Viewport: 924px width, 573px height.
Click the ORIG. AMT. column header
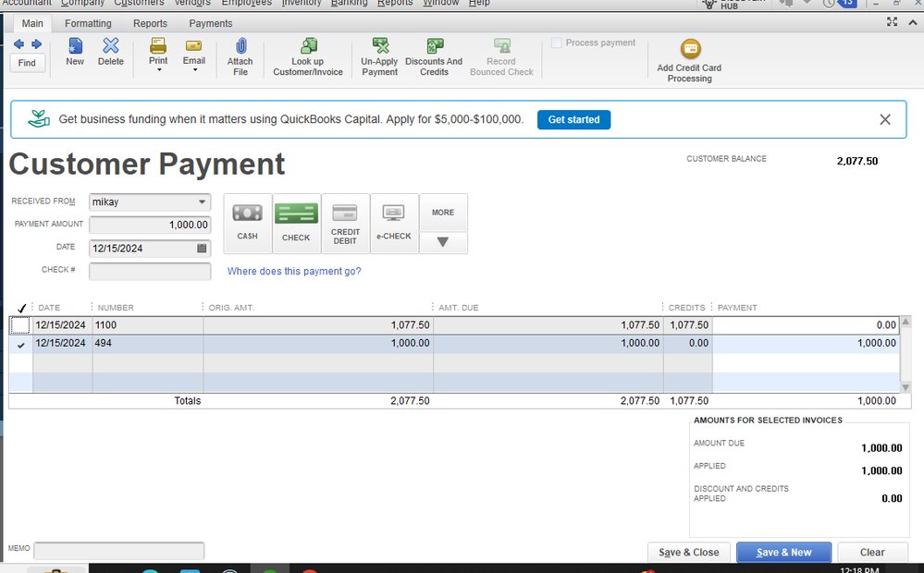[x=231, y=308]
